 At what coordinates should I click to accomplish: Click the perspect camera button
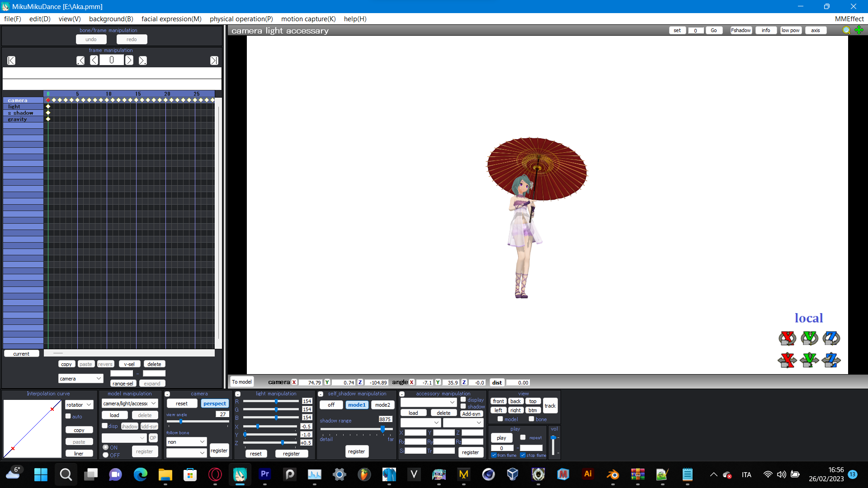[x=215, y=404]
